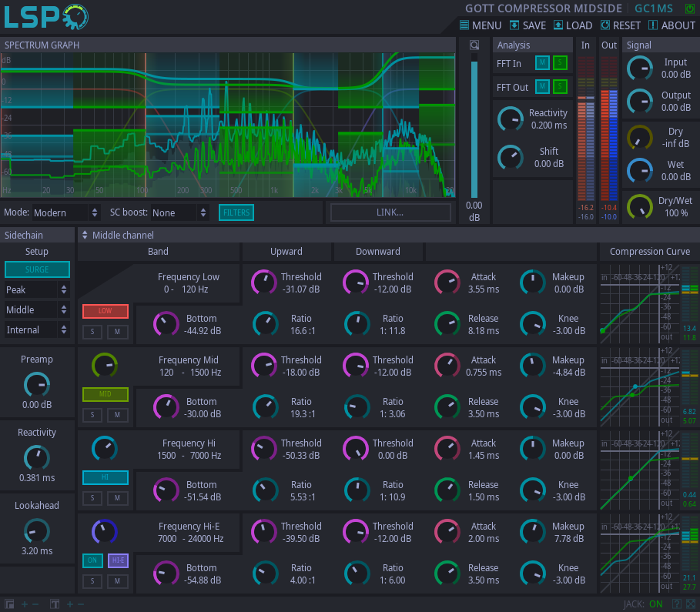Toggle the purple HI-E band button
Screen dimensions: 700x612
[x=119, y=560]
